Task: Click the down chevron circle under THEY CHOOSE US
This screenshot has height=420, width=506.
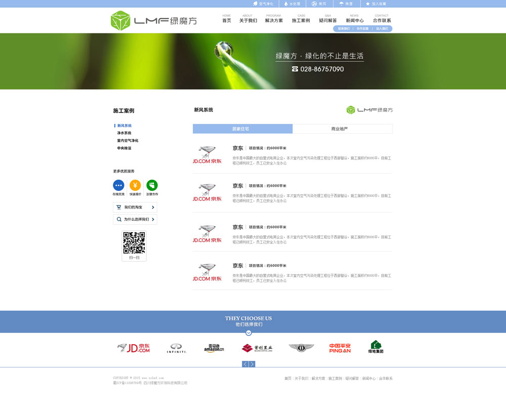Action: tap(248, 333)
